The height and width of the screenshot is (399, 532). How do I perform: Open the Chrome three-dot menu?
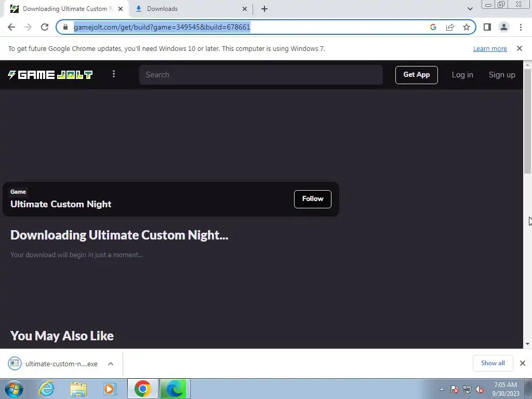(521, 27)
